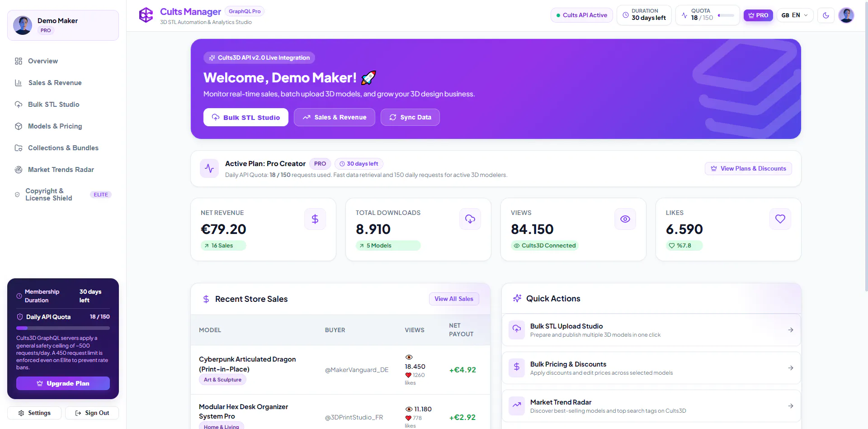Click the Bulk STL Studio cloud icon
This screenshot has height=429, width=868.
point(19,105)
